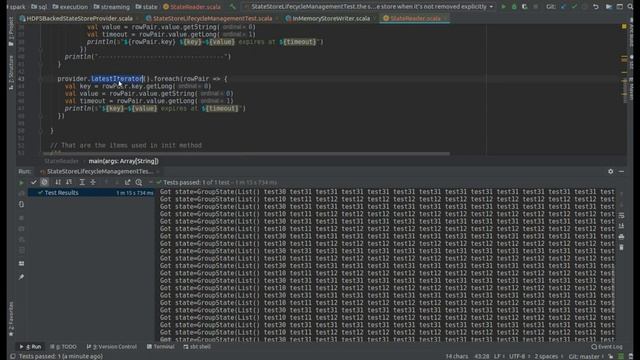Hide the Run tool window
Image resolution: width=640 pixels, height=360 pixels.
click(x=621, y=171)
